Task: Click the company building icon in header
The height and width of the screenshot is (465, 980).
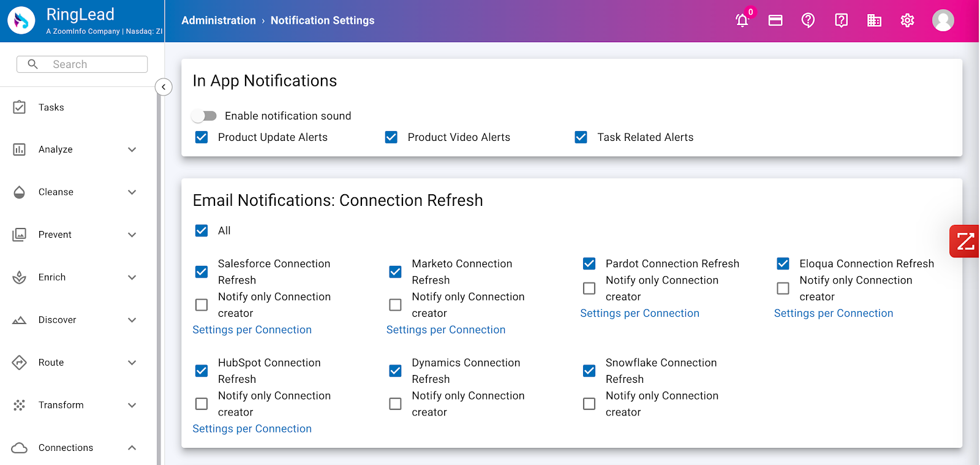Action: point(874,21)
